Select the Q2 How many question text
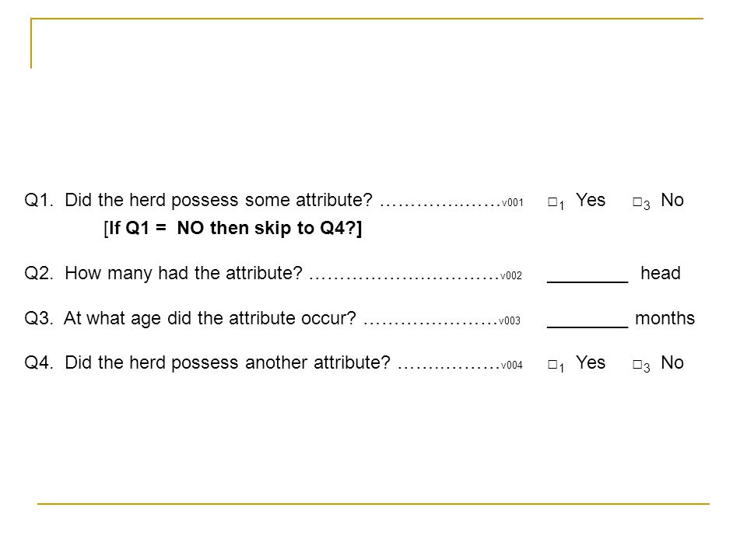Screen dimensions: 747x560 click(184, 273)
